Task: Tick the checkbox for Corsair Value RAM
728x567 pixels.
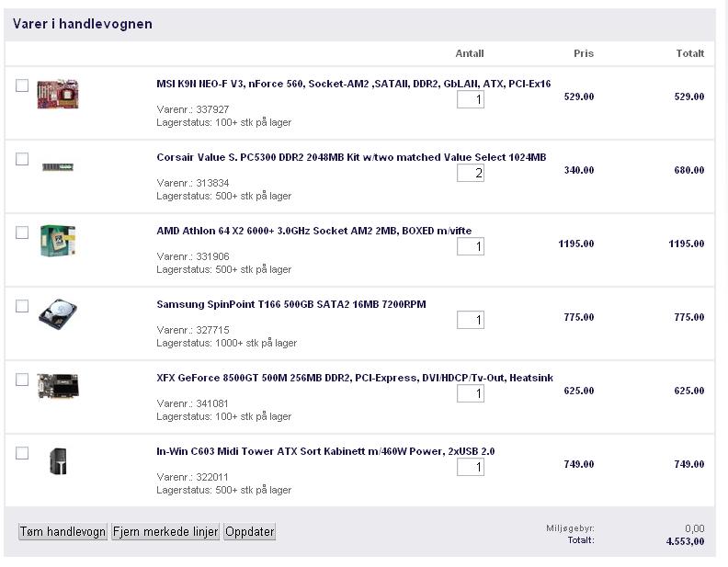Action: click(x=22, y=159)
